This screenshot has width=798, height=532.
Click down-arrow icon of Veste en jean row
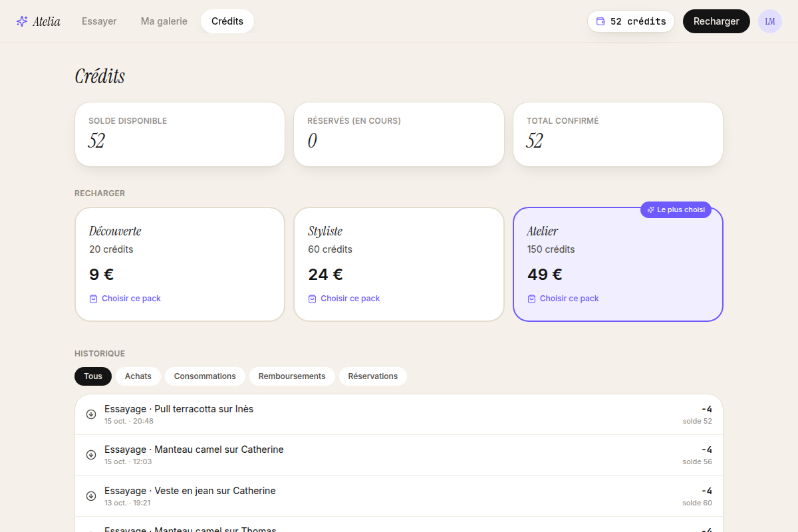click(x=91, y=496)
